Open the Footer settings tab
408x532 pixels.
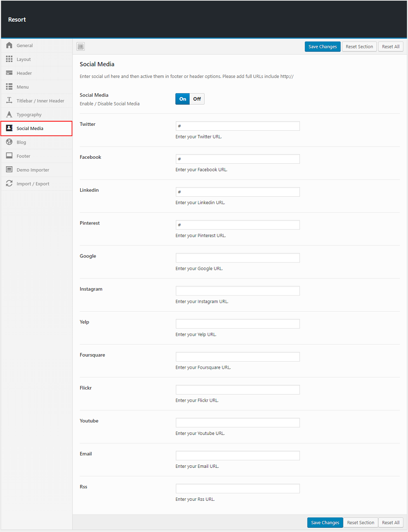pyautogui.click(x=23, y=156)
